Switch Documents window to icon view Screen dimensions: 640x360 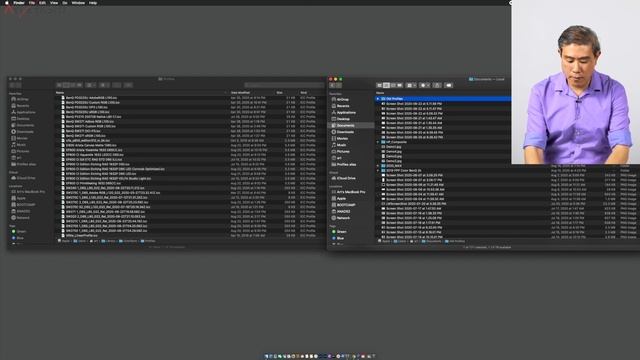379,85
